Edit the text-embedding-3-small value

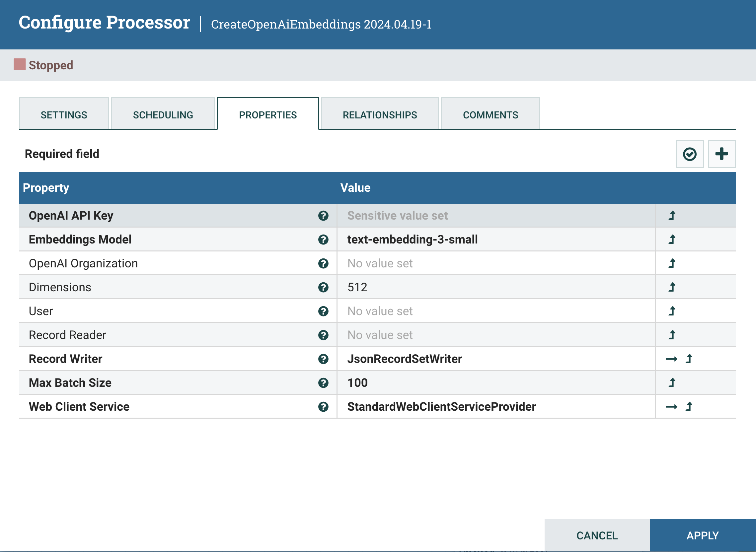coord(496,240)
